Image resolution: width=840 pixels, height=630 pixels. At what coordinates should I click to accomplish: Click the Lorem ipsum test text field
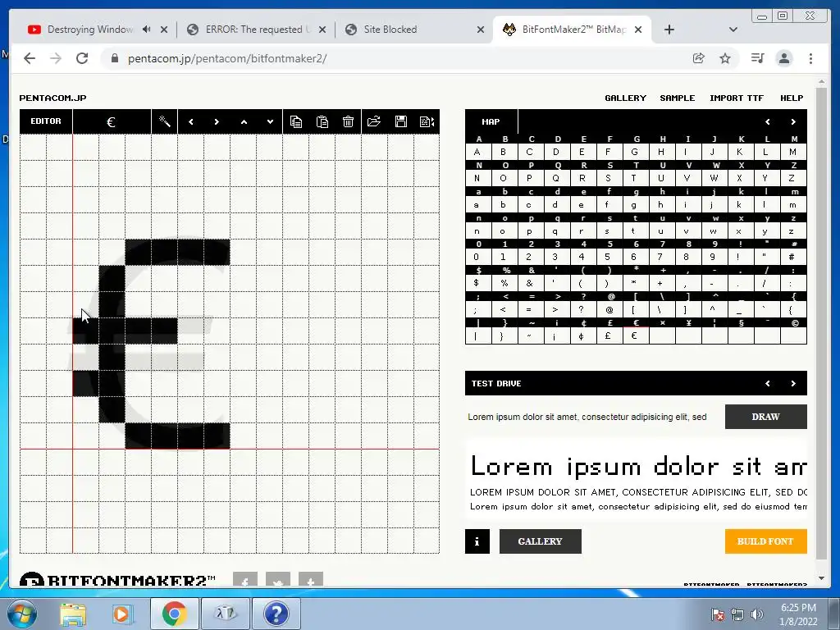click(x=592, y=417)
